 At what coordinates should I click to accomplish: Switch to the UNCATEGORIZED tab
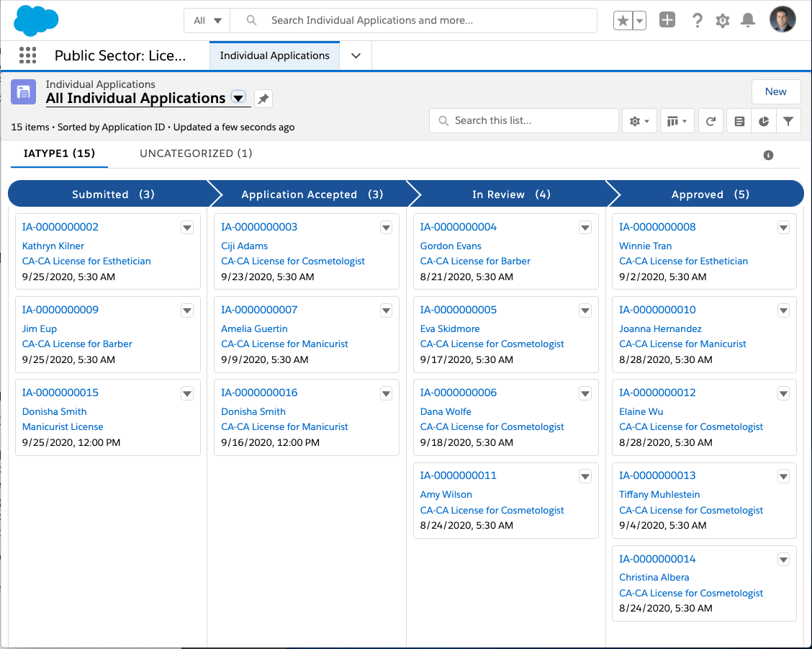[195, 153]
